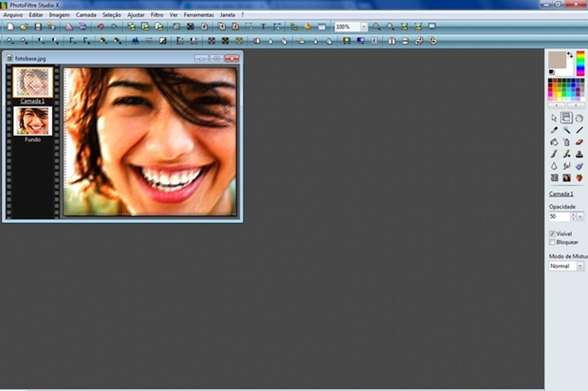Select the Line drawing tool
The width and height of the screenshot is (588, 391).
coord(579,130)
